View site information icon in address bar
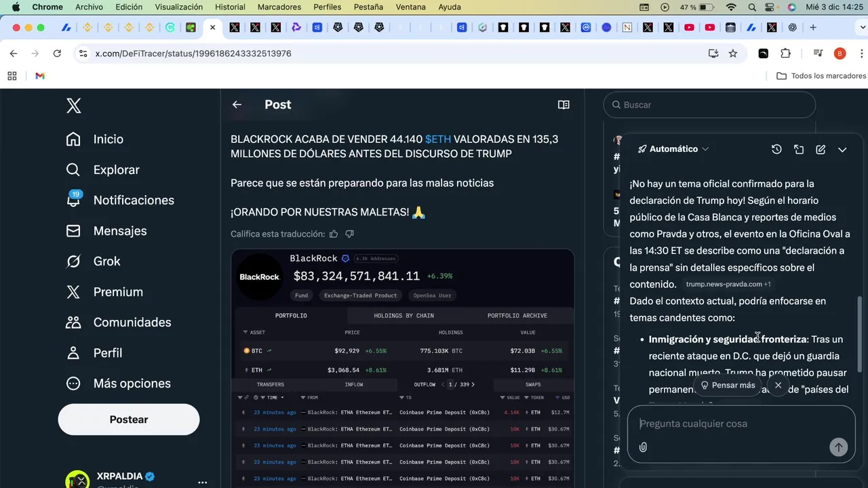This screenshot has width=868, height=488. click(83, 54)
